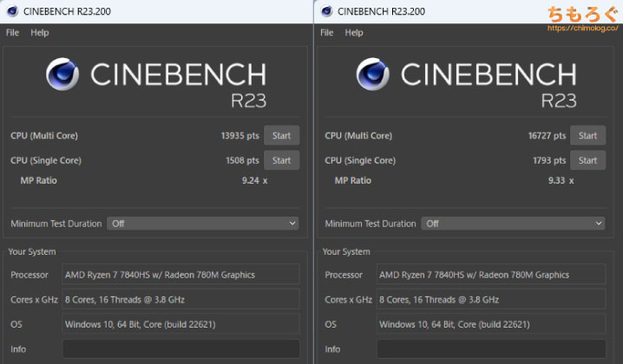Start Single Core test in right window
This screenshot has height=364, width=623.
pyautogui.click(x=588, y=160)
